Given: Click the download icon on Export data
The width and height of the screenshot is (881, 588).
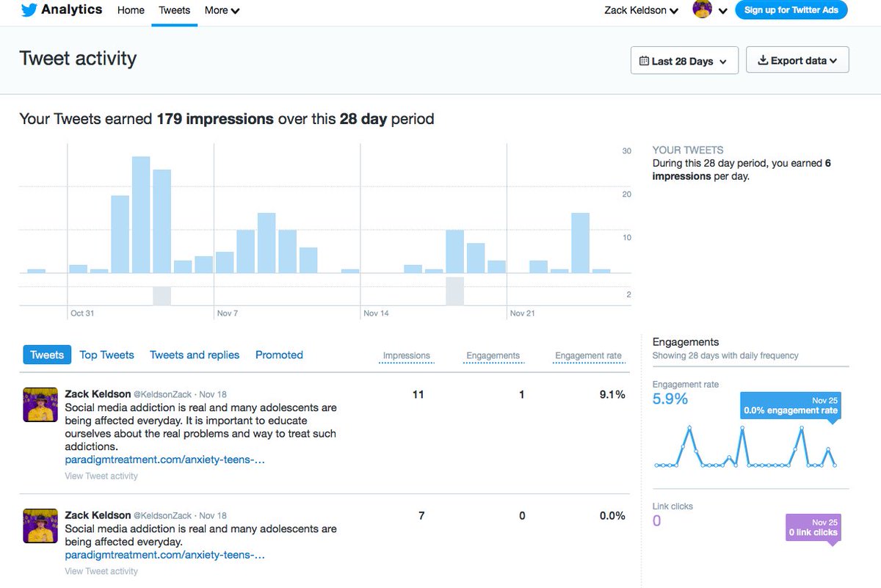Looking at the screenshot, I should pos(763,60).
